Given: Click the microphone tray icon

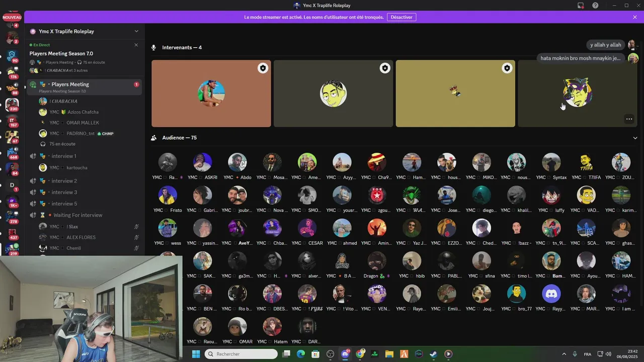Looking at the screenshot, I should point(575,354).
